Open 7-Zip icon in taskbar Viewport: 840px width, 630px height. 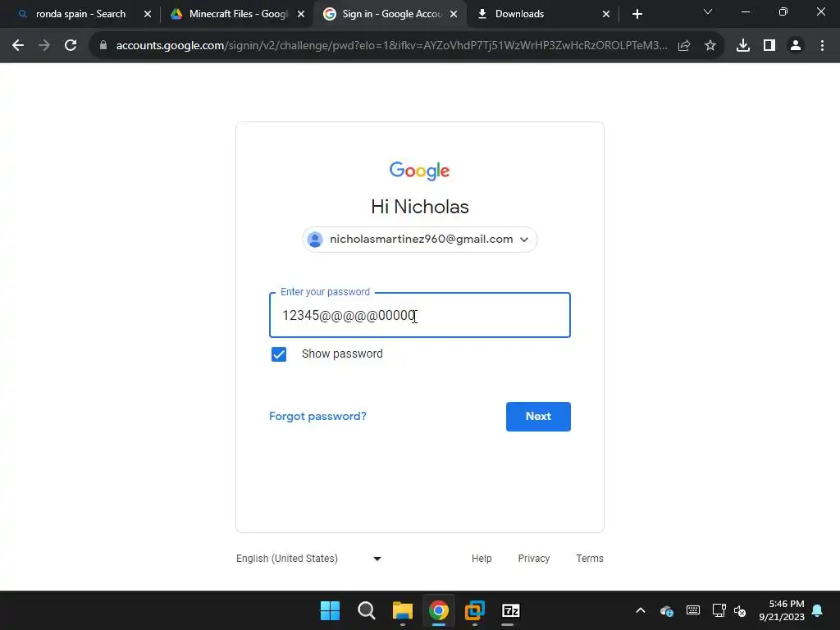click(x=510, y=610)
